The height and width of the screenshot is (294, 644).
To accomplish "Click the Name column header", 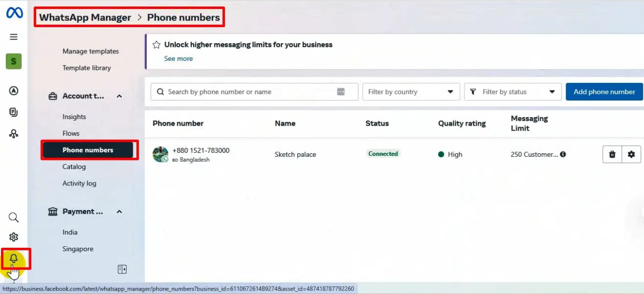I will coord(285,123).
